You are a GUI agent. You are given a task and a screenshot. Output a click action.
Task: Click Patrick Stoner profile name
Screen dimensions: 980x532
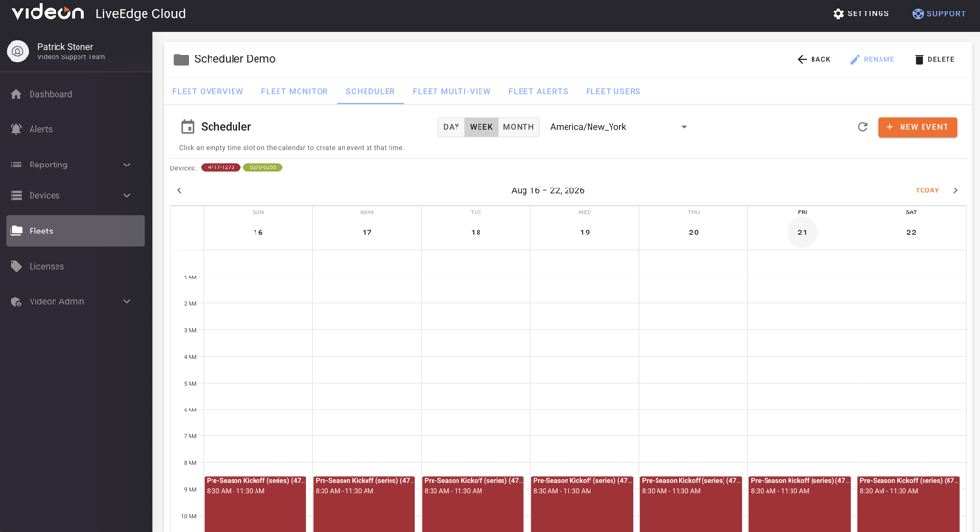pyautogui.click(x=65, y=47)
